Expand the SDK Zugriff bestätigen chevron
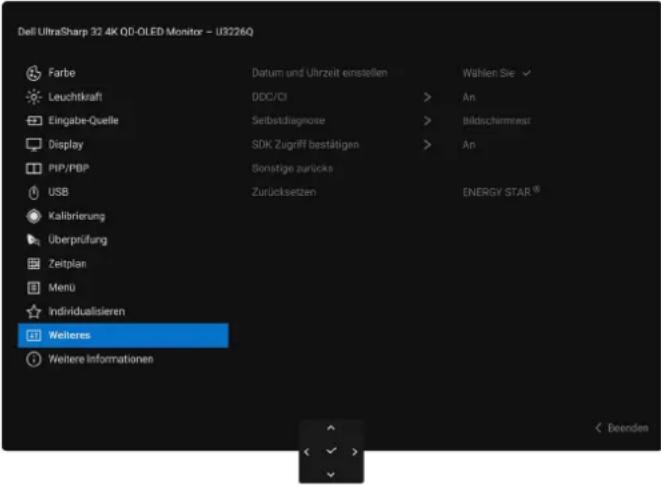661x486 pixels. coord(427,145)
